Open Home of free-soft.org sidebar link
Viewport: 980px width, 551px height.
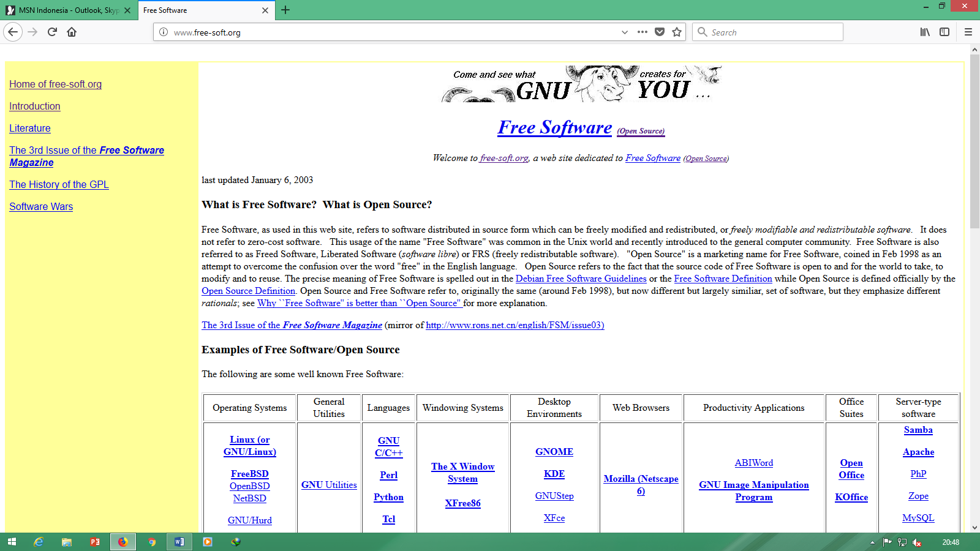click(x=55, y=84)
